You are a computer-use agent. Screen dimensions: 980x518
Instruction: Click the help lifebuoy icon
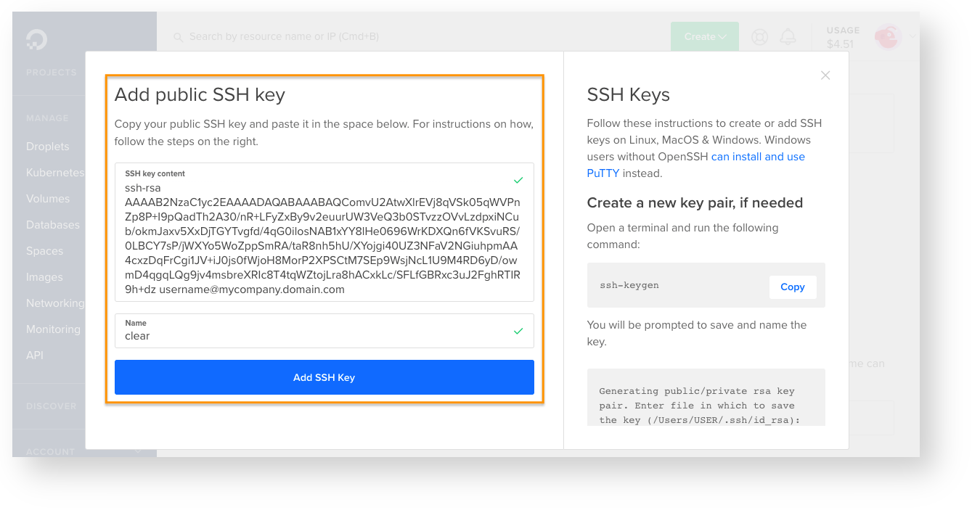759,36
